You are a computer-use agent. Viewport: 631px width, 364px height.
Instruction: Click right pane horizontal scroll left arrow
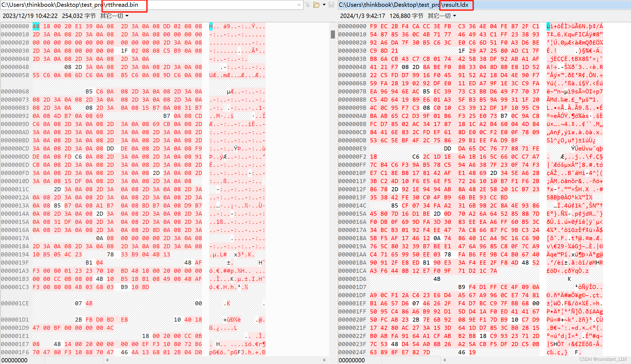445,360
